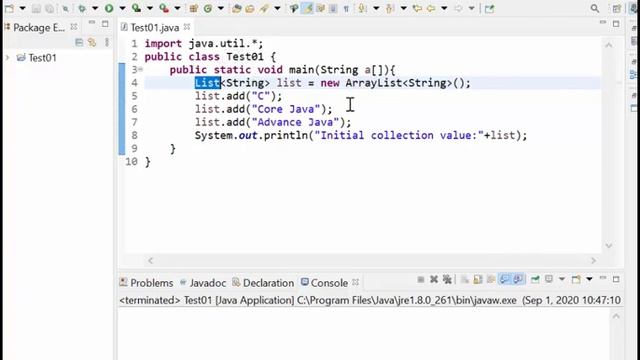Expand the Test01 project tree node

[x=7, y=58]
